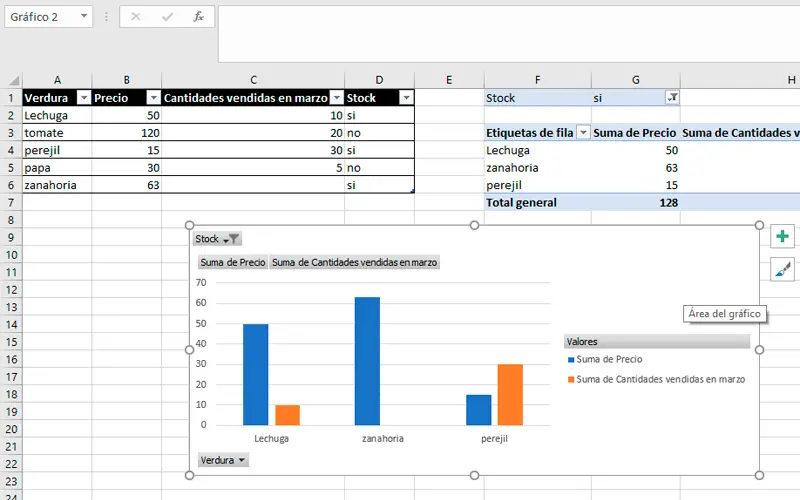Open the Verdura column filter dropdown
Image resolution: width=800 pixels, height=500 pixels.
83,97
